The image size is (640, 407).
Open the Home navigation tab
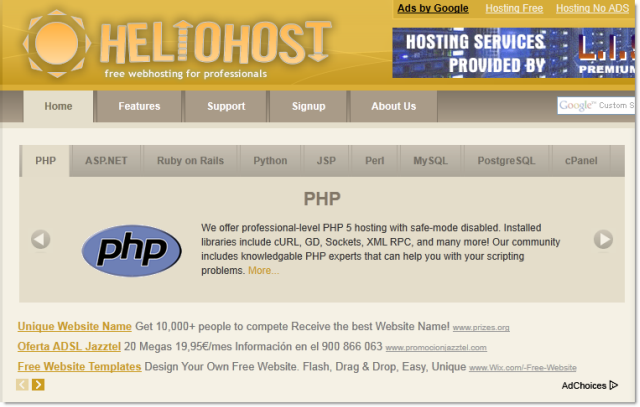(58, 106)
